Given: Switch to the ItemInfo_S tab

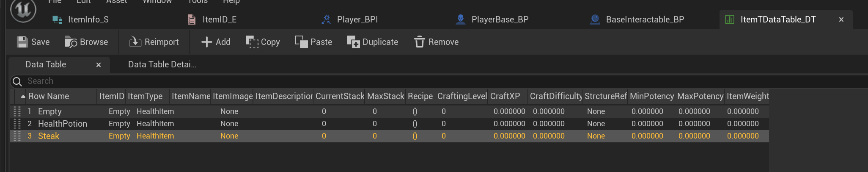Looking at the screenshot, I should point(88,19).
